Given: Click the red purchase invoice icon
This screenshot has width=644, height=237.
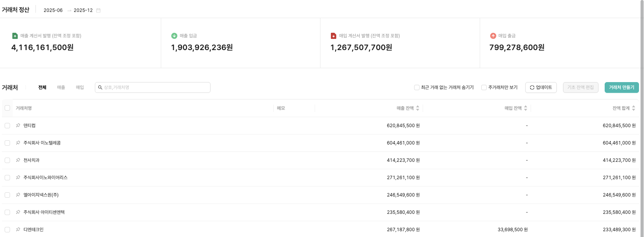Looking at the screenshot, I should click(334, 36).
